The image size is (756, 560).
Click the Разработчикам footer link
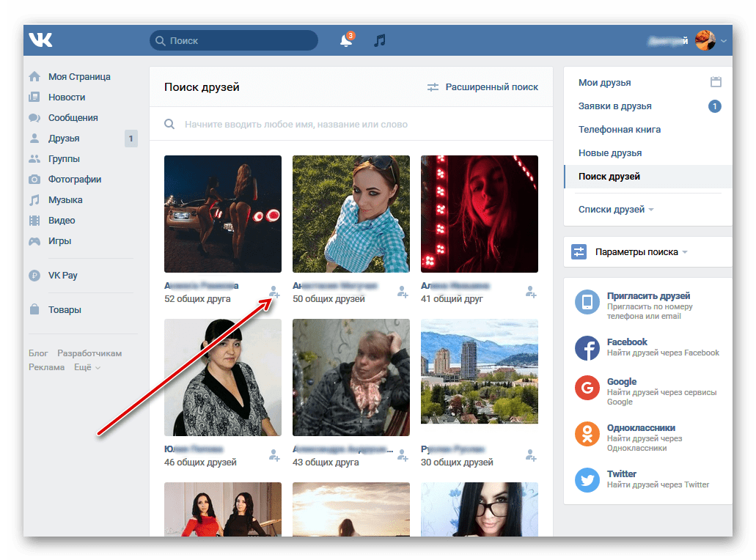(89, 353)
